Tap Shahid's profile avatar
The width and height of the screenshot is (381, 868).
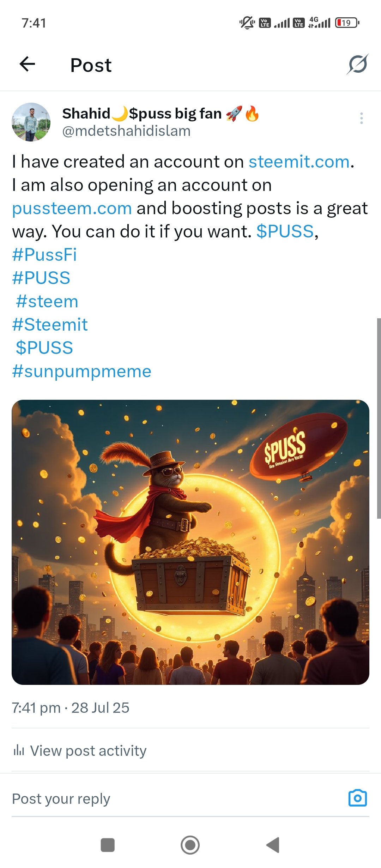[31, 122]
